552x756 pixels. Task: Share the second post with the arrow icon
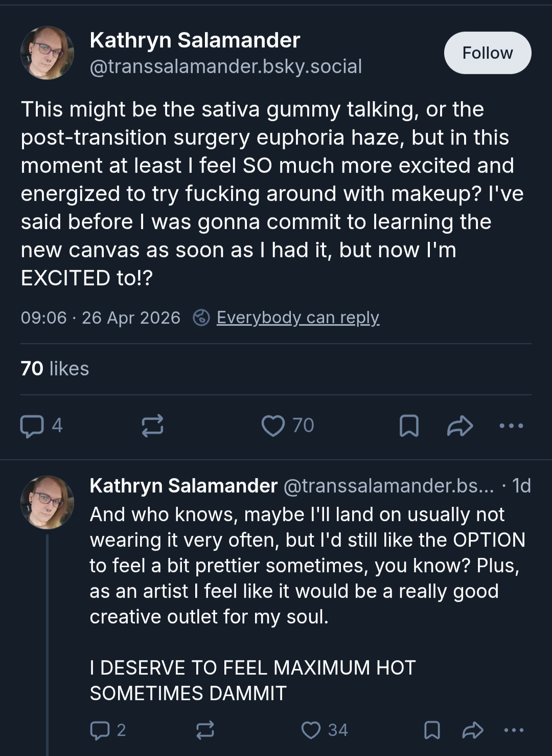pos(473,730)
